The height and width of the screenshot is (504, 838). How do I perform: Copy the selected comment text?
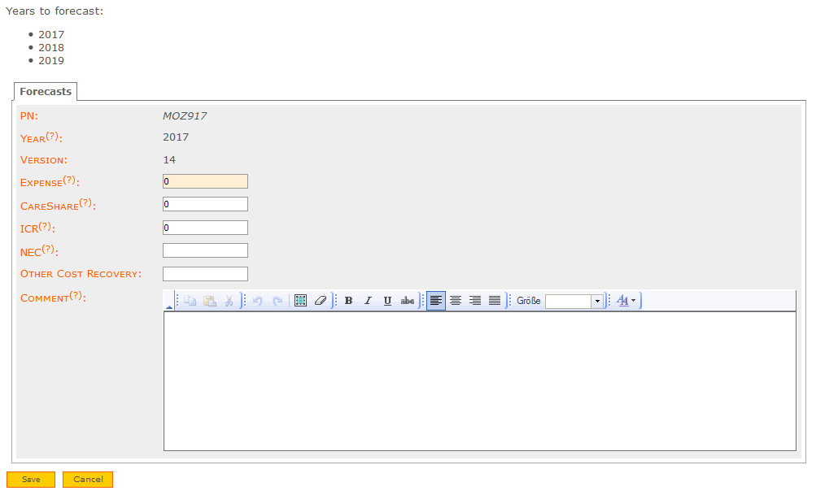188,301
